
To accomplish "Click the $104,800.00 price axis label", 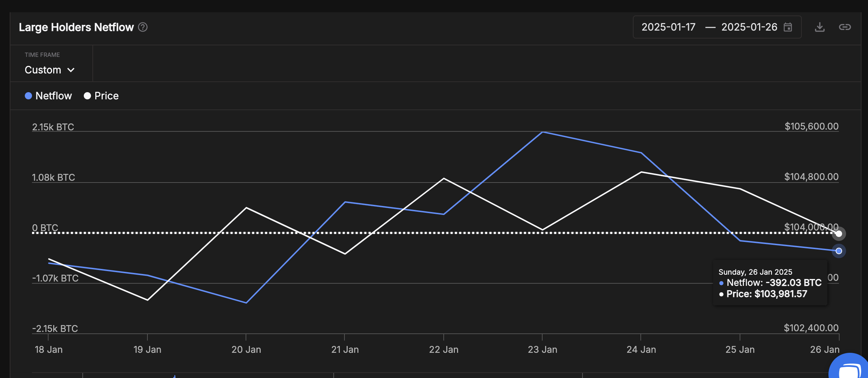I will [x=811, y=177].
